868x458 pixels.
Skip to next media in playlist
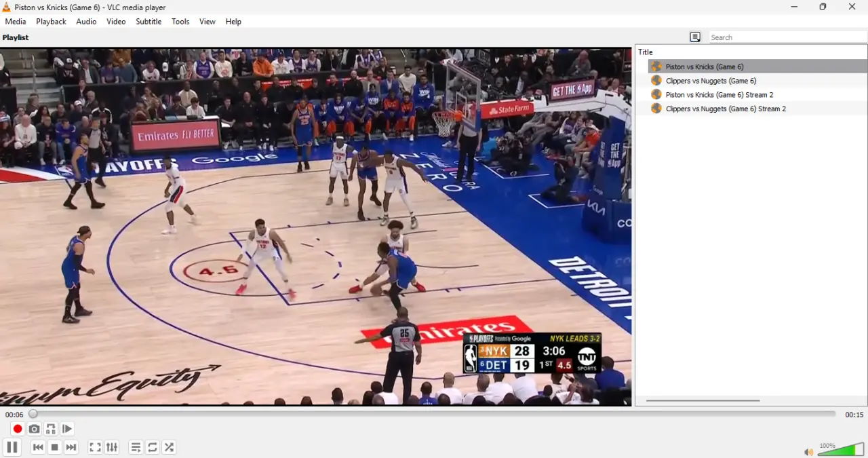pyautogui.click(x=71, y=447)
